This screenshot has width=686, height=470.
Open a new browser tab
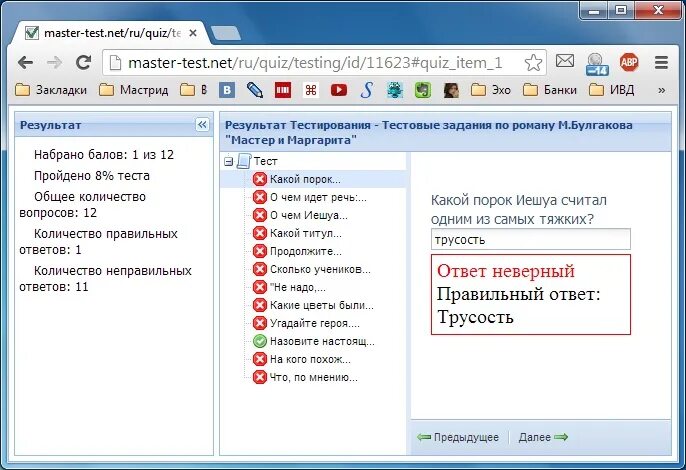[x=225, y=34]
